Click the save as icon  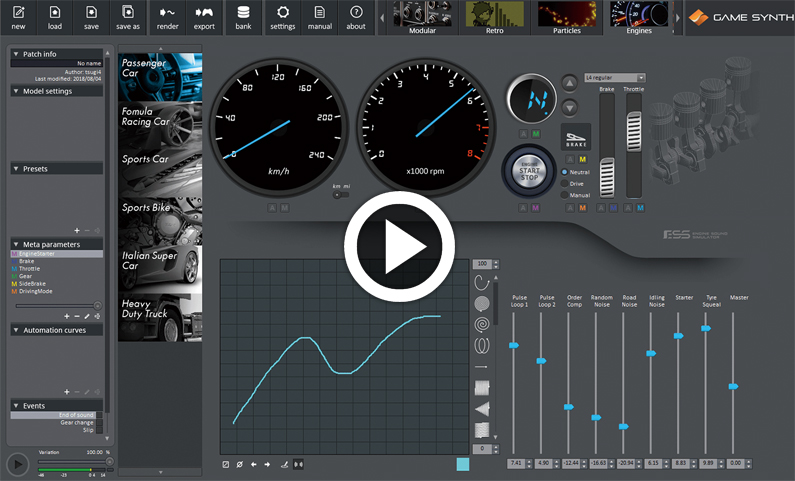pos(128,12)
